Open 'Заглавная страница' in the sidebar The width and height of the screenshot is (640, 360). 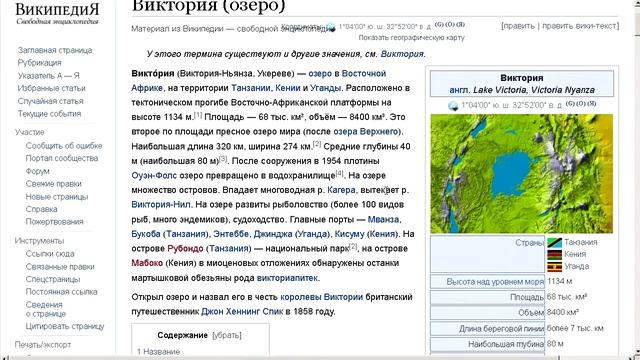55,50
